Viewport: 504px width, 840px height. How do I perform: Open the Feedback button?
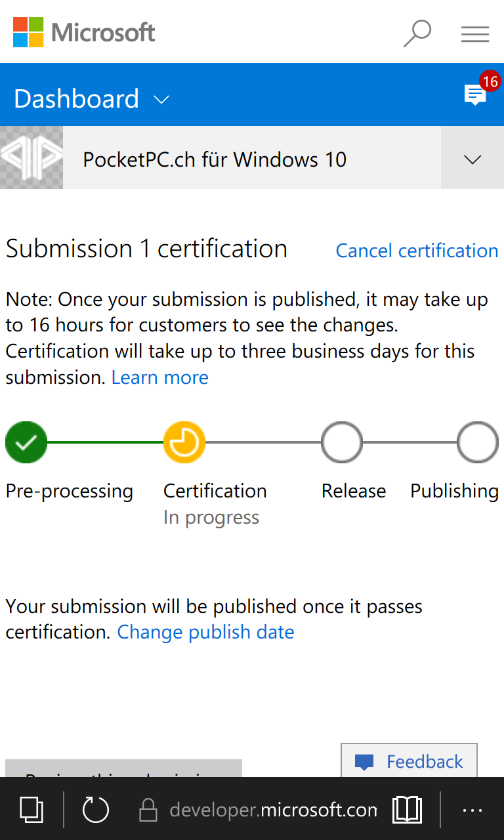pyautogui.click(x=409, y=761)
